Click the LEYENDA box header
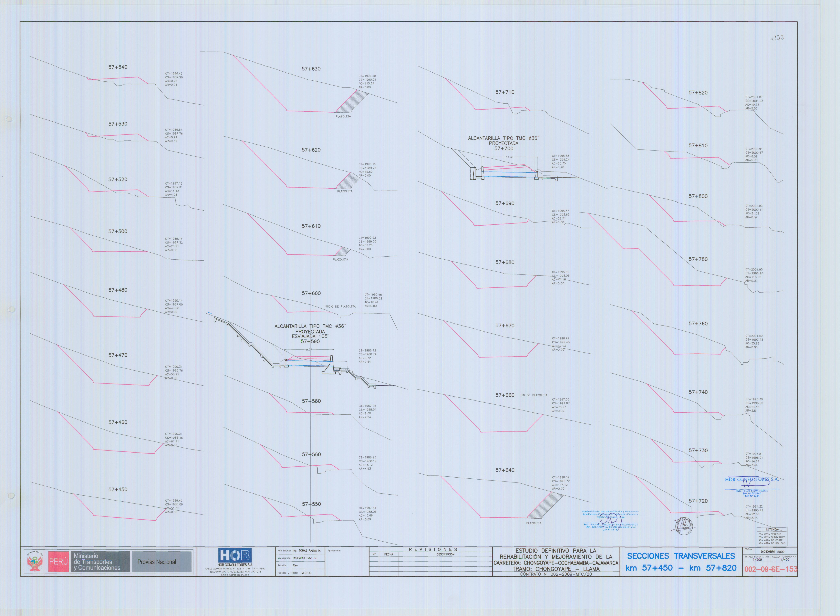The width and height of the screenshot is (840, 616). click(772, 529)
